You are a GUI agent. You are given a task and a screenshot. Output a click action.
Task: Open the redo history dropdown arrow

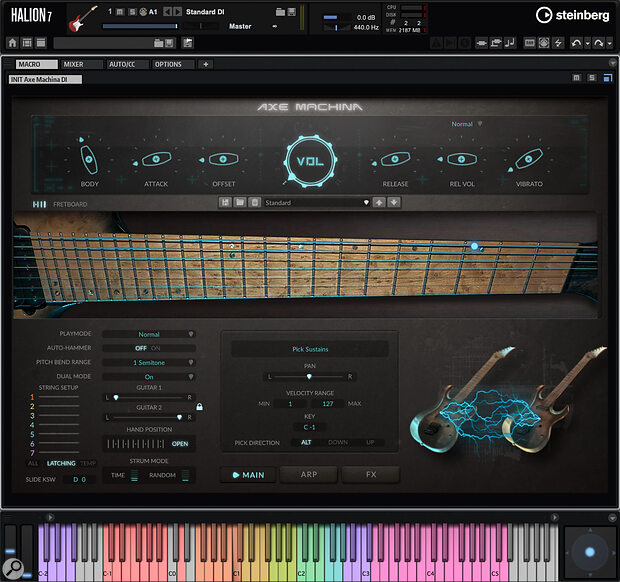[x=609, y=43]
